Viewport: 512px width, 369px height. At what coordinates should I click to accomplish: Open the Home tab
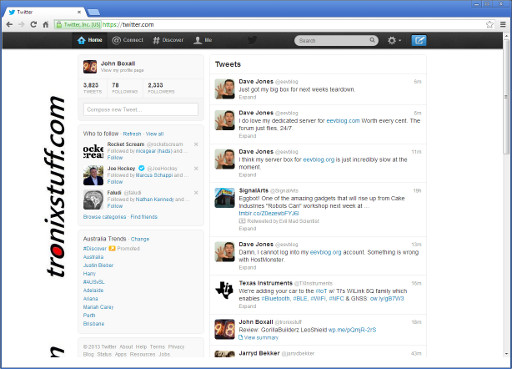(x=90, y=40)
